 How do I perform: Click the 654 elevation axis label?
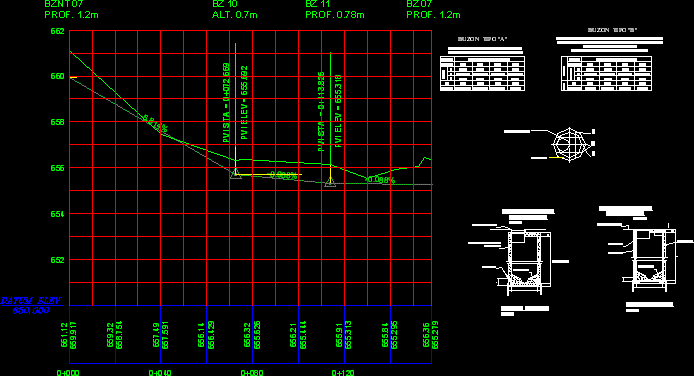58,214
